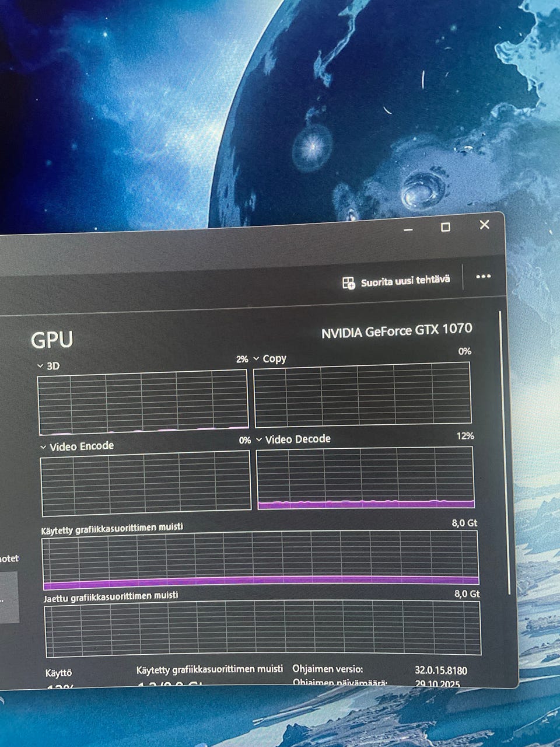The image size is (560, 747).
Task: Open the Video Decode engine dropdown
Action: (x=259, y=439)
